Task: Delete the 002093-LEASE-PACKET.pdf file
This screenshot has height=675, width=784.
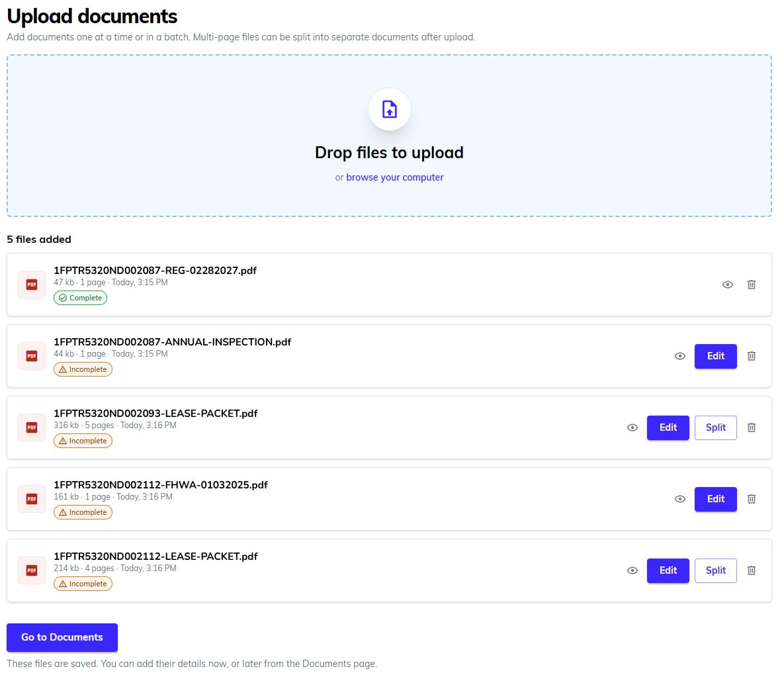Action: [x=751, y=427]
